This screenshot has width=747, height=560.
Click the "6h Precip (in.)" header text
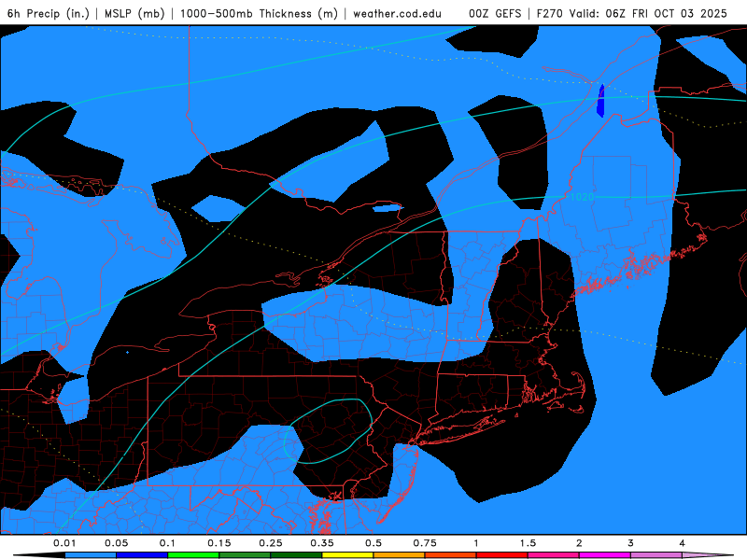(49, 13)
